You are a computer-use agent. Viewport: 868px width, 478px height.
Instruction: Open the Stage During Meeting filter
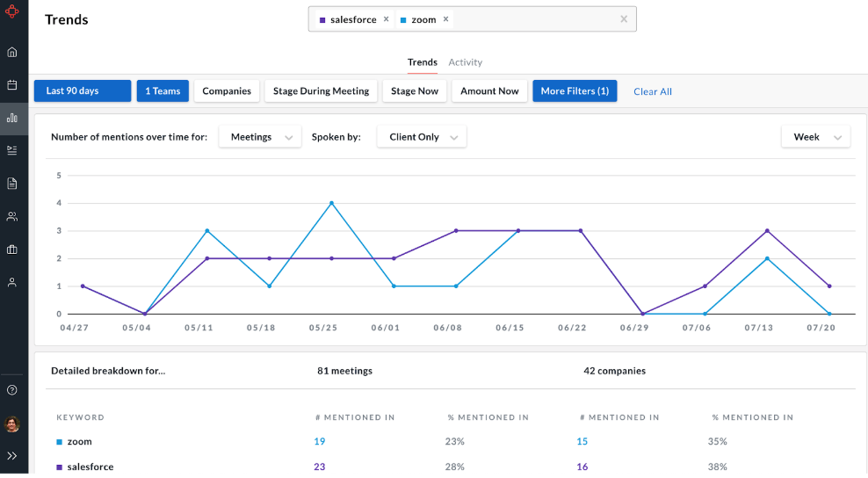pos(321,91)
